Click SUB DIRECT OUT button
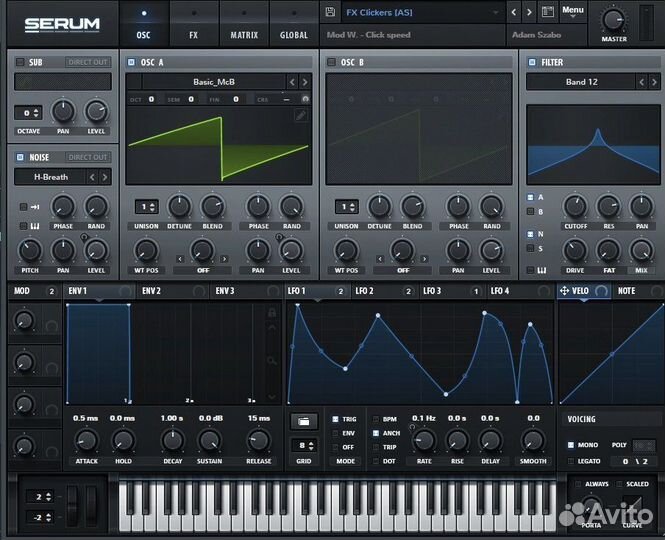This screenshot has height=540, width=665. tap(88, 62)
